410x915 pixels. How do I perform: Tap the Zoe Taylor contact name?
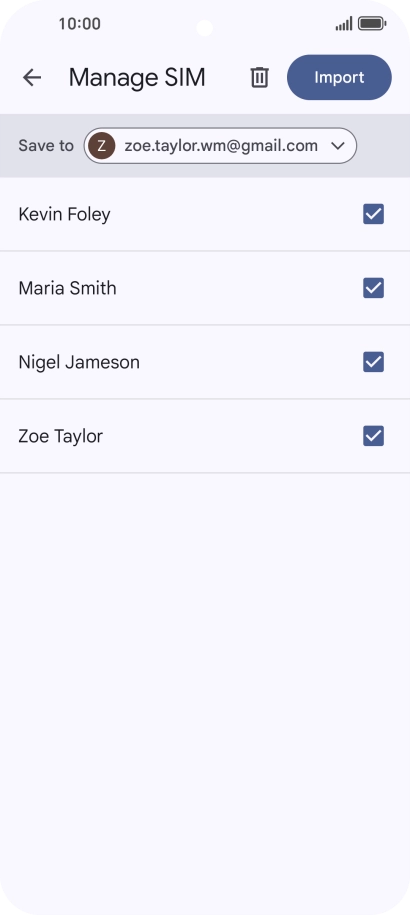pos(61,436)
